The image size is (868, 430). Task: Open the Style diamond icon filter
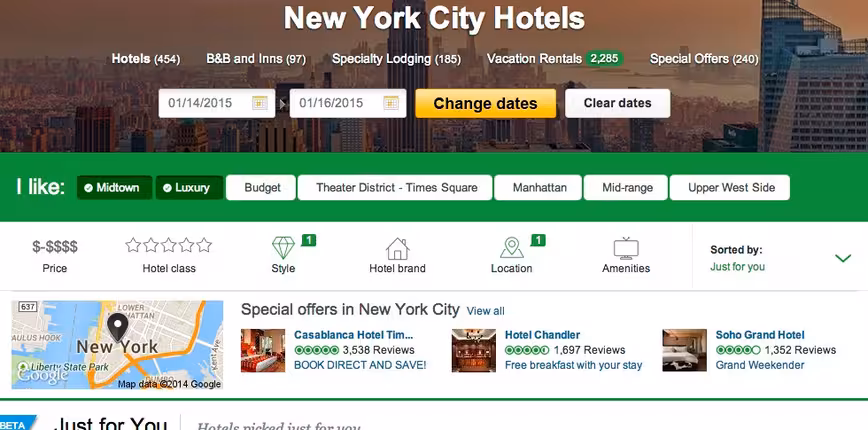283,247
